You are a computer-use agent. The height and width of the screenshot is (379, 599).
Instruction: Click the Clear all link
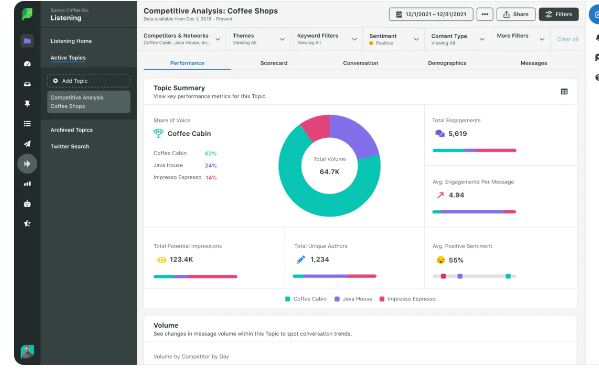[568, 39]
